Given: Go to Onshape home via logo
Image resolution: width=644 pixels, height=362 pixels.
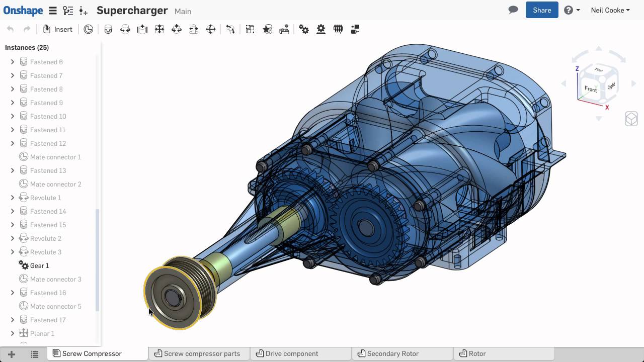Looking at the screenshot, I should pyautogui.click(x=23, y=11).
